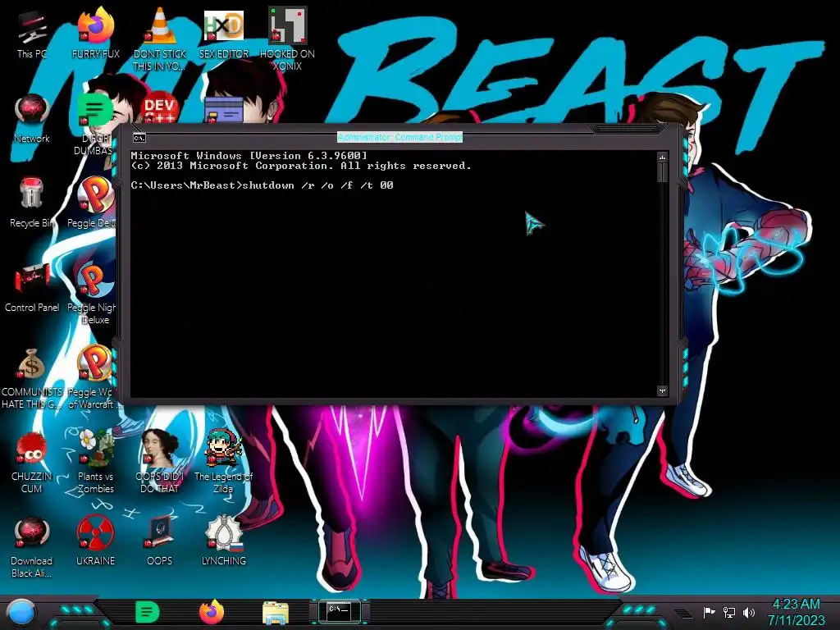This screenshot has height=630, width=840.
Task: Click the 2013 Microsoft Corporation copyright line
Action: point(301,166)
